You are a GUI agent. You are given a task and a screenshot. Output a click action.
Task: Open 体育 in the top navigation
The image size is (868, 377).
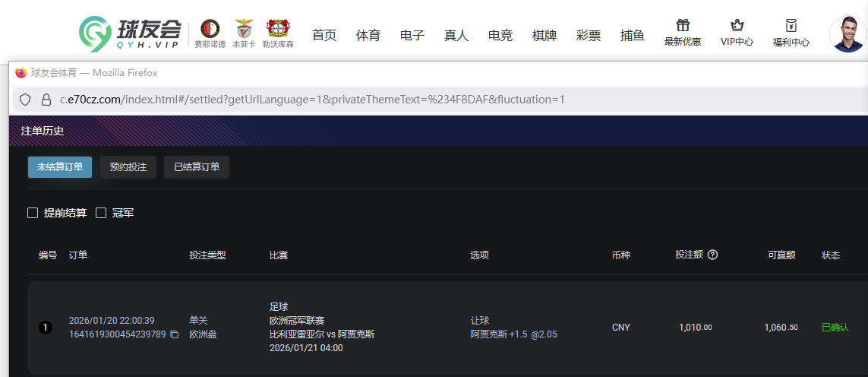click(x=368, y=35)
